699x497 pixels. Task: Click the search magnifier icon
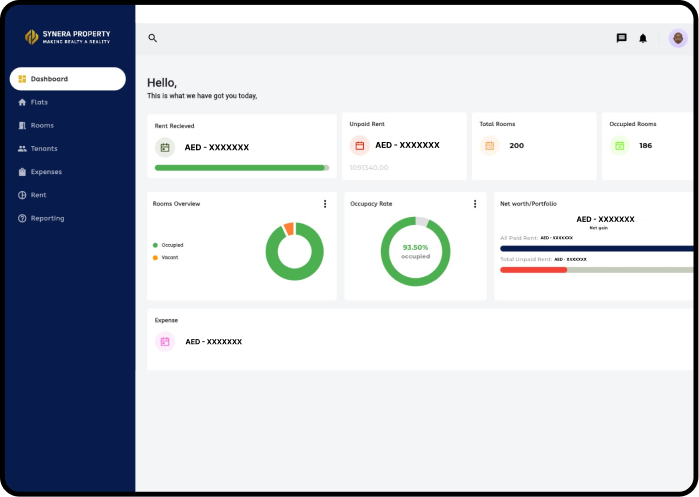[x=152, y=38]
